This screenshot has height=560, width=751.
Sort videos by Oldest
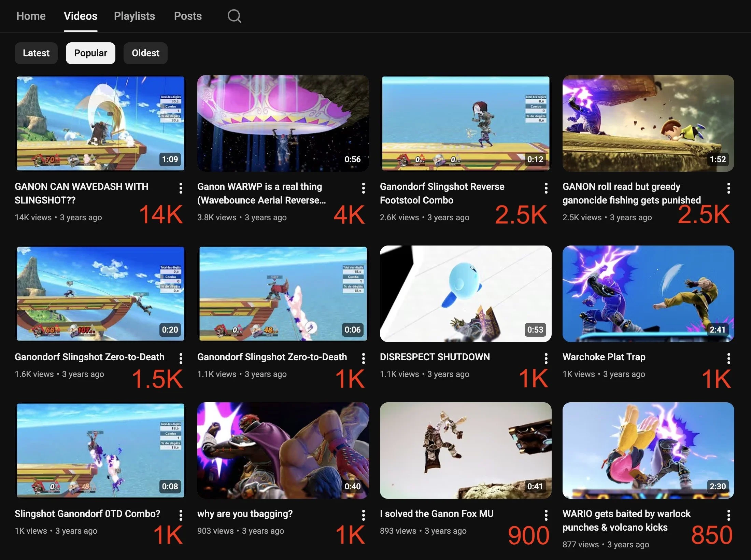[145, 53]
